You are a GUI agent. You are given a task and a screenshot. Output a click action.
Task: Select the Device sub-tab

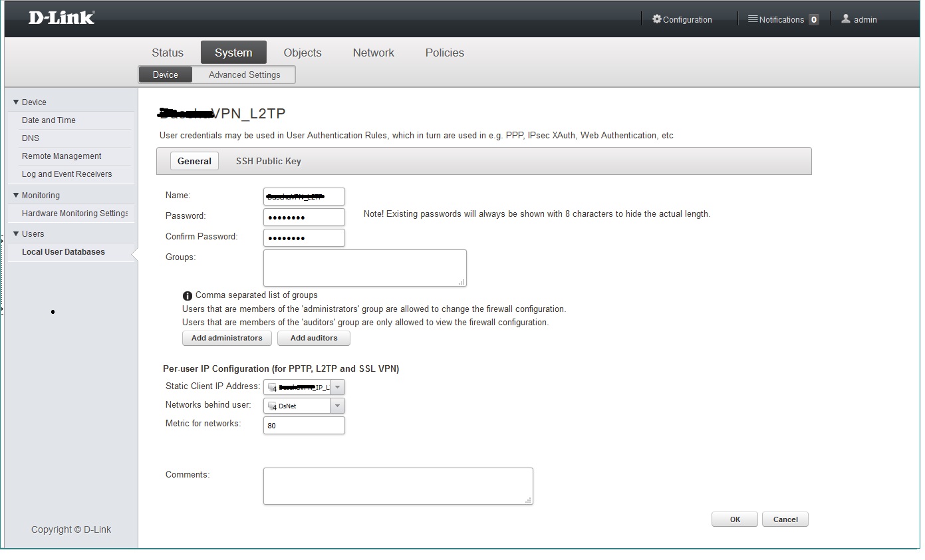[x=166, y=74]
